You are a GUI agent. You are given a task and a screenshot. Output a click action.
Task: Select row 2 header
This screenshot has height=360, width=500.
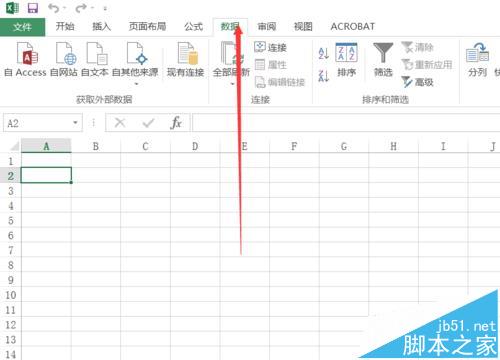pos(11,176)
